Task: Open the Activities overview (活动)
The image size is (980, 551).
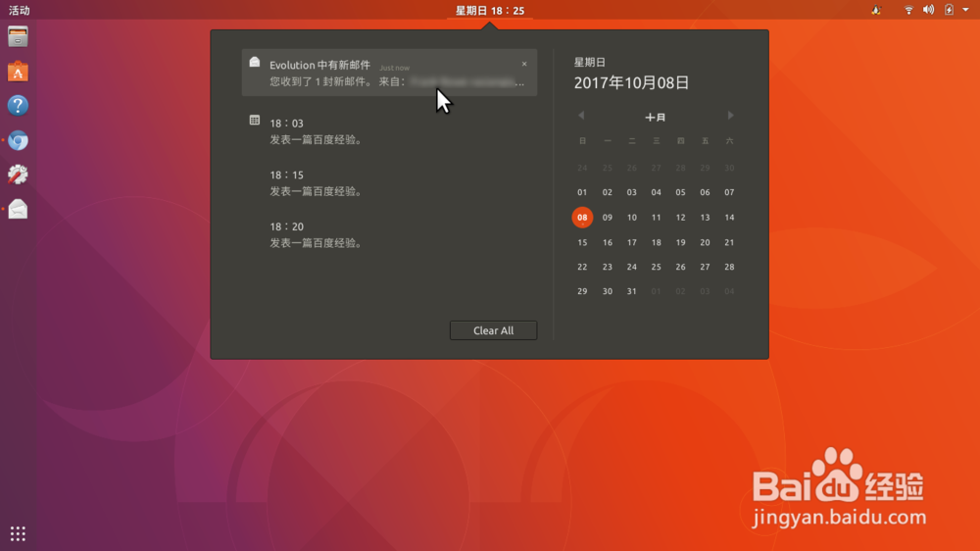Action: tap(19, 10)
